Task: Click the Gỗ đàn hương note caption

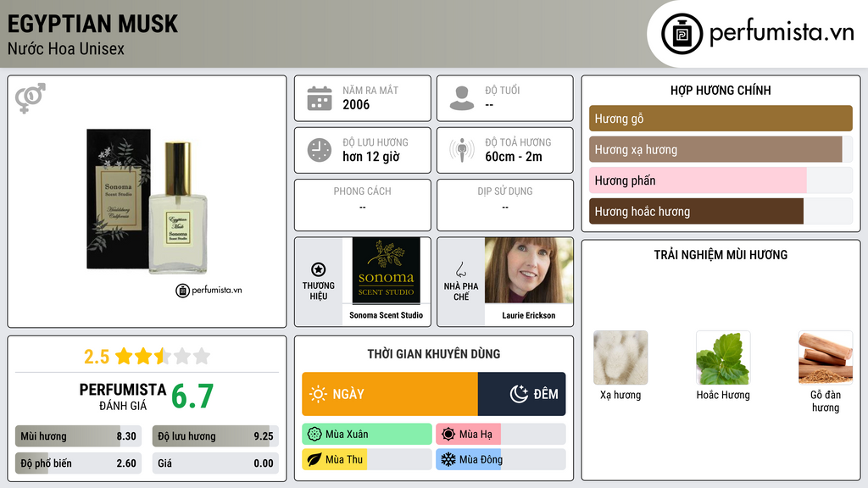Action: click(826, 401)
